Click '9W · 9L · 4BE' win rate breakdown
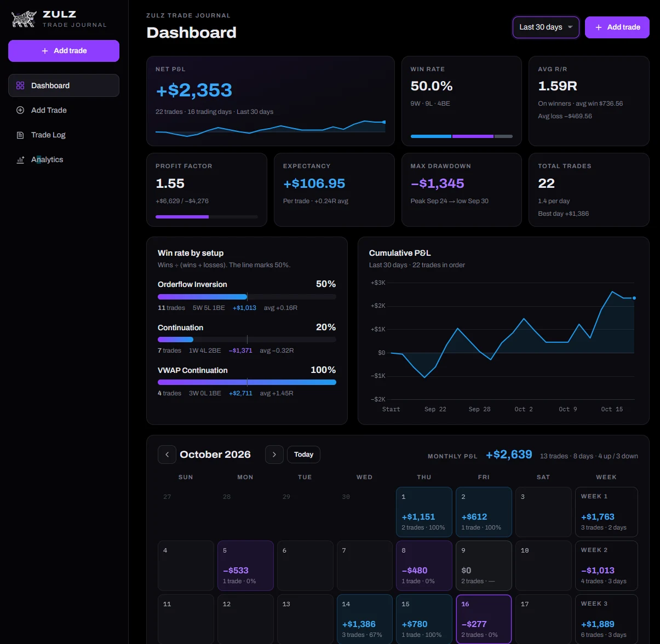The height and width of the screenshot is (644, 660). (431, 104)
